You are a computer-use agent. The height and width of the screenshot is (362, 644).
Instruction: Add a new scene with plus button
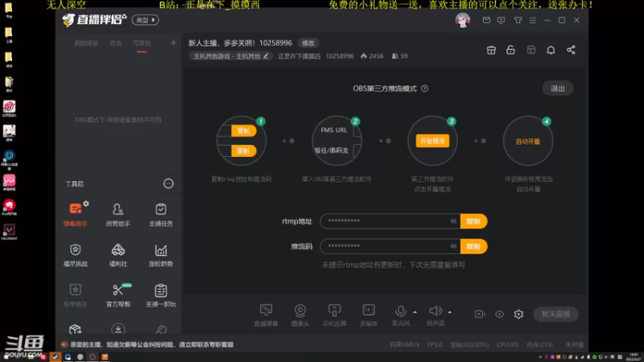click(x=173, y=43)
